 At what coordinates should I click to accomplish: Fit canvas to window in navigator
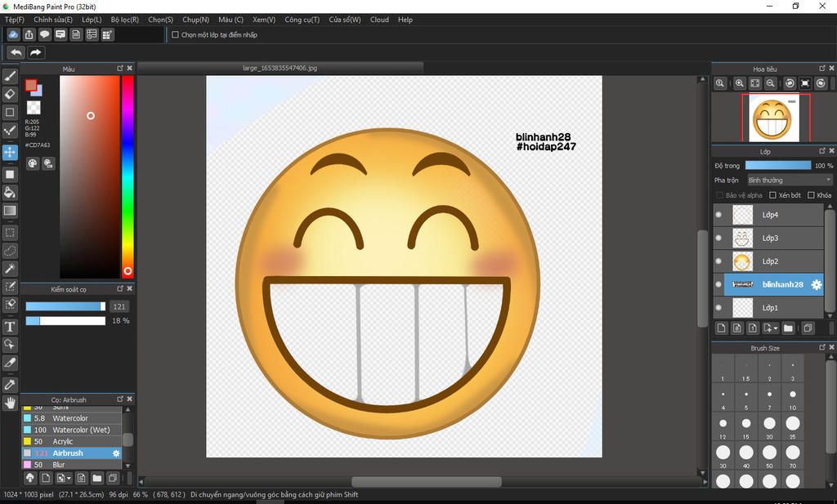point(754,83)
